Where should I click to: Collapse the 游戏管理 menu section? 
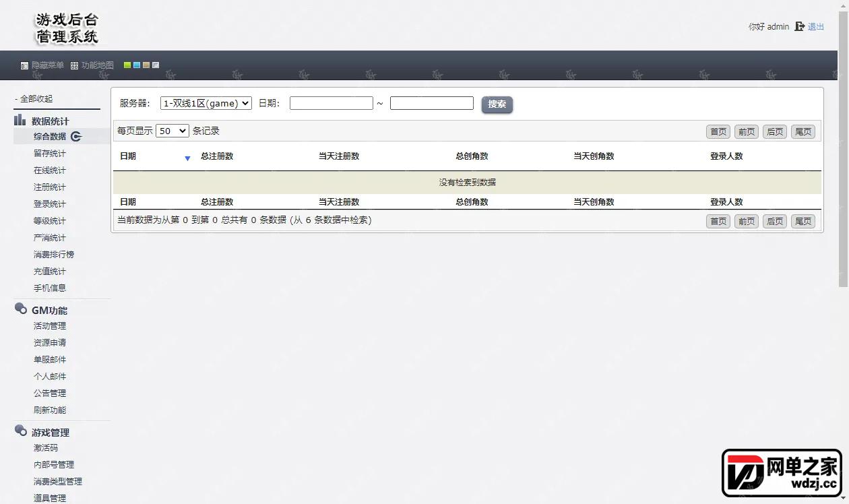click(51, 433)
